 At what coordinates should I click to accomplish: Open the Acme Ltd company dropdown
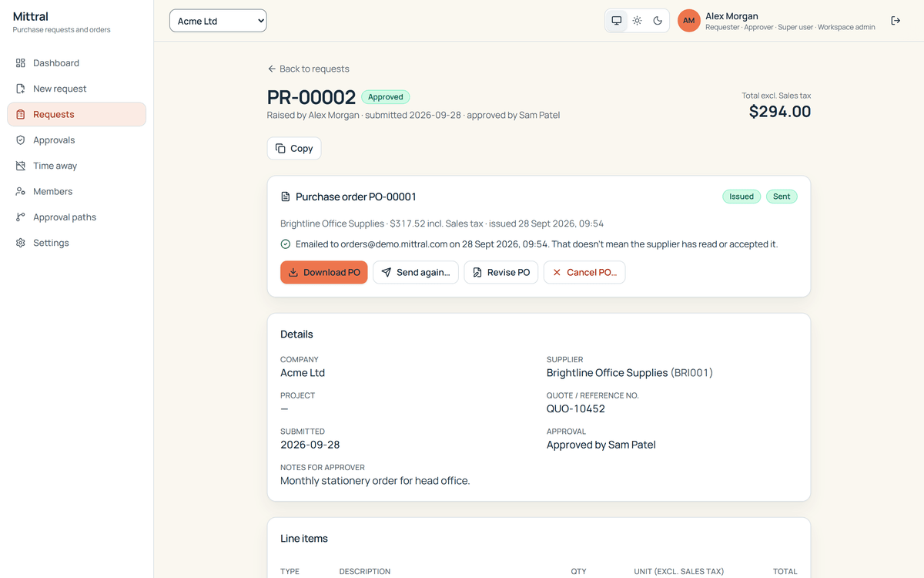[218, 21]
